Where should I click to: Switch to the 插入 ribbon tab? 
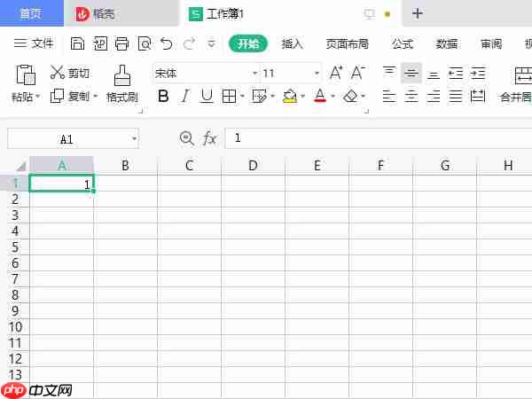[292, 43]
